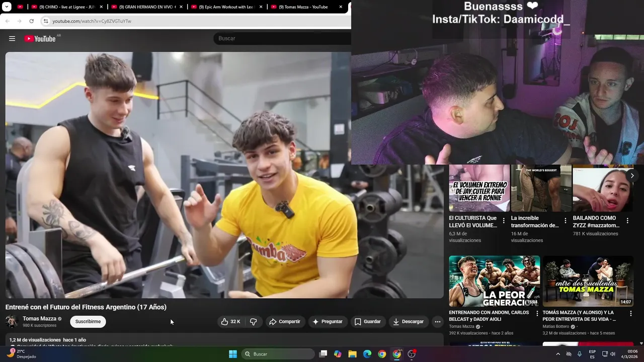
Task: Click the browser forward arrow
Action: click(x=19, y=21)
